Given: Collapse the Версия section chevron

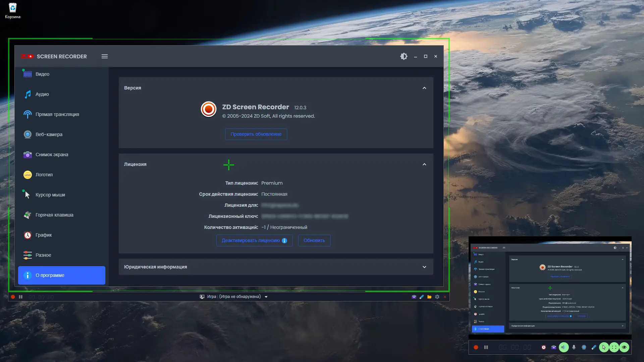Looking at the screenshot, I should pyautogui.click(x=424, y=88).
